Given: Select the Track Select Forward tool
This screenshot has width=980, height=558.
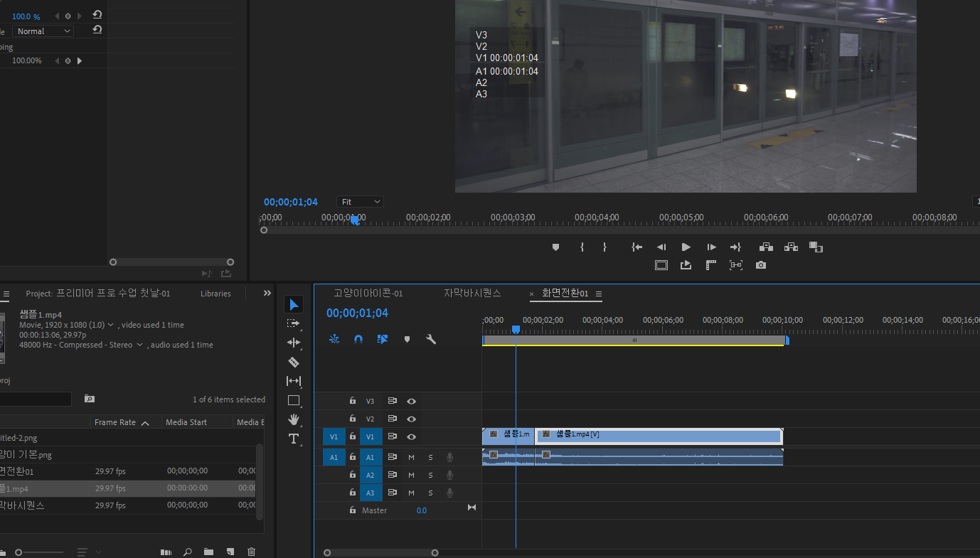Looking at the screenshot, I should (x=294, y=323).
